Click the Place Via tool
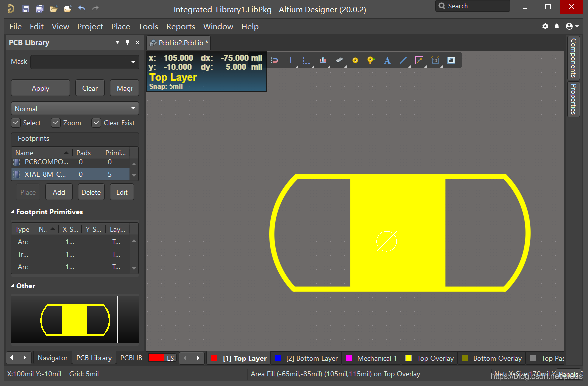Viewport: 588px width, 386px height. click(x=371, y=60)
